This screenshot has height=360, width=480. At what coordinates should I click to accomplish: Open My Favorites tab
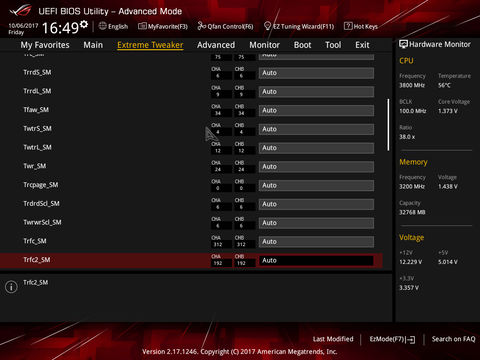click(45, 45)
